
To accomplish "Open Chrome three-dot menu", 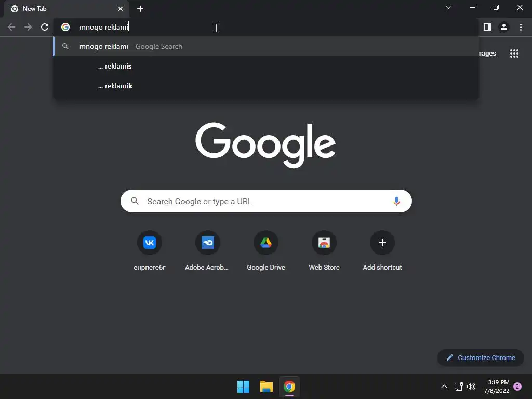I will (521, 27).
